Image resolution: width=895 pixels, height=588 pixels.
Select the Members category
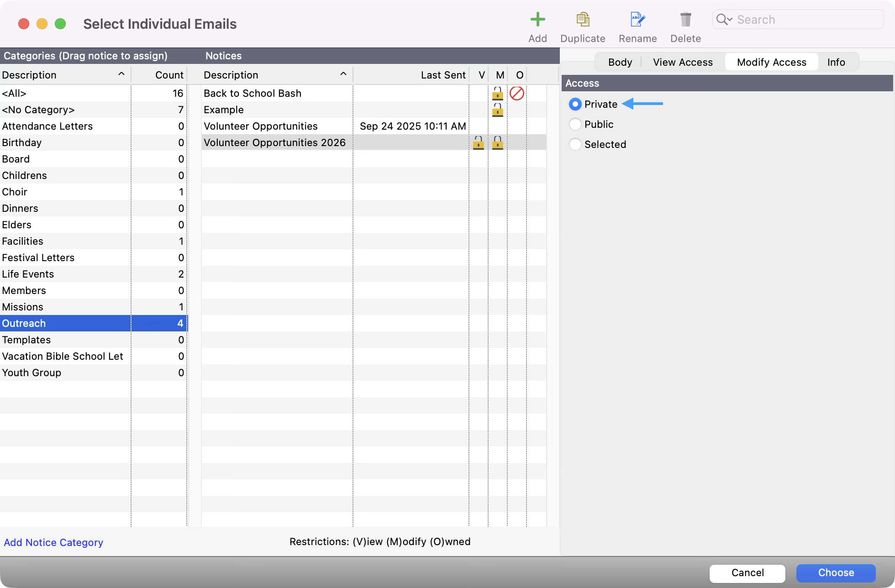pos(93,291)
